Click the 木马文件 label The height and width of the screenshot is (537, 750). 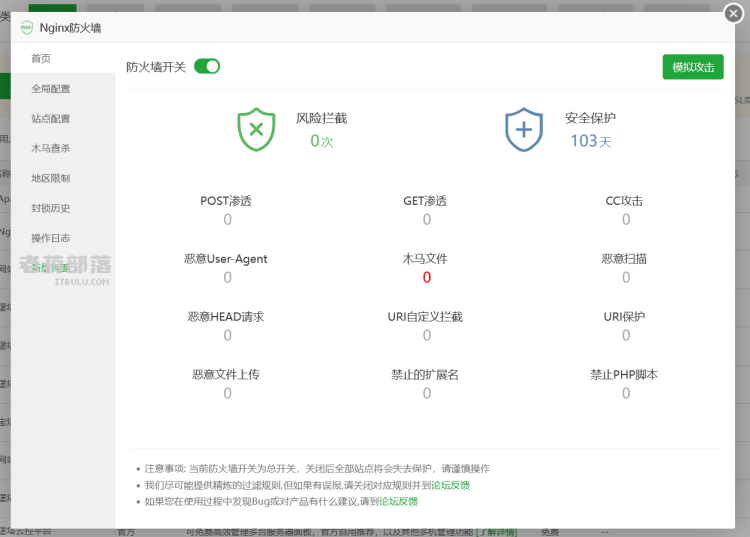coord(425,259)
